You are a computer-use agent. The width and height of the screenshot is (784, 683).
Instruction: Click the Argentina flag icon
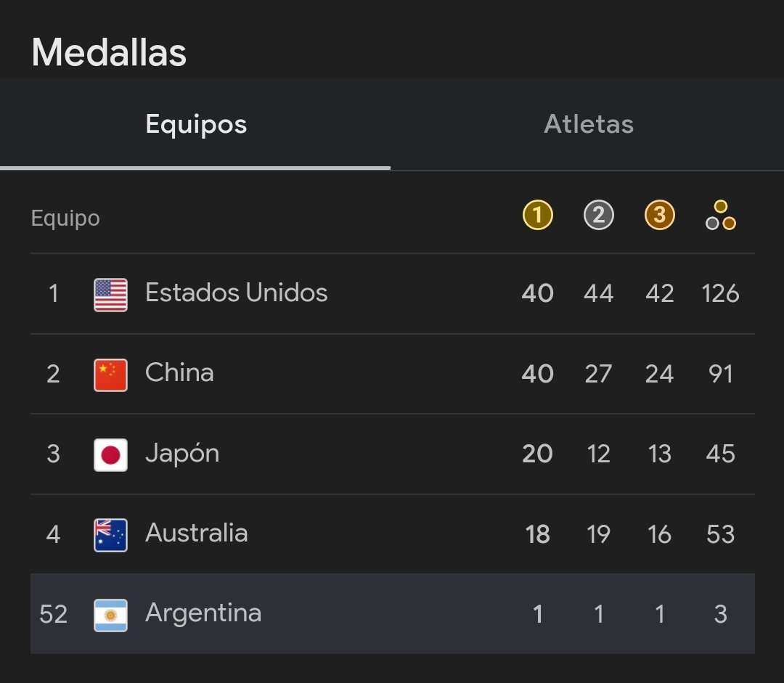pos(111,615)
